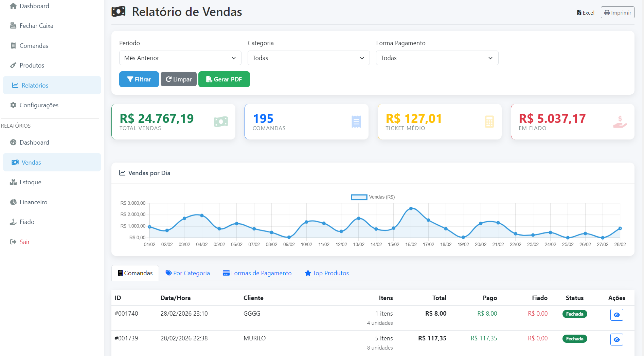The image size is (644, 356).
Task: Click eye icon for comanda #001739
Action: [x=616, y=340]
